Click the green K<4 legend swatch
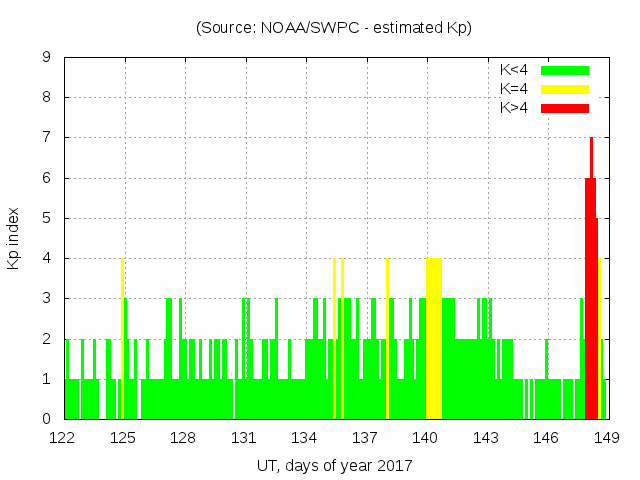This screenshot has width=640, height=480. (x=565, y=70)
